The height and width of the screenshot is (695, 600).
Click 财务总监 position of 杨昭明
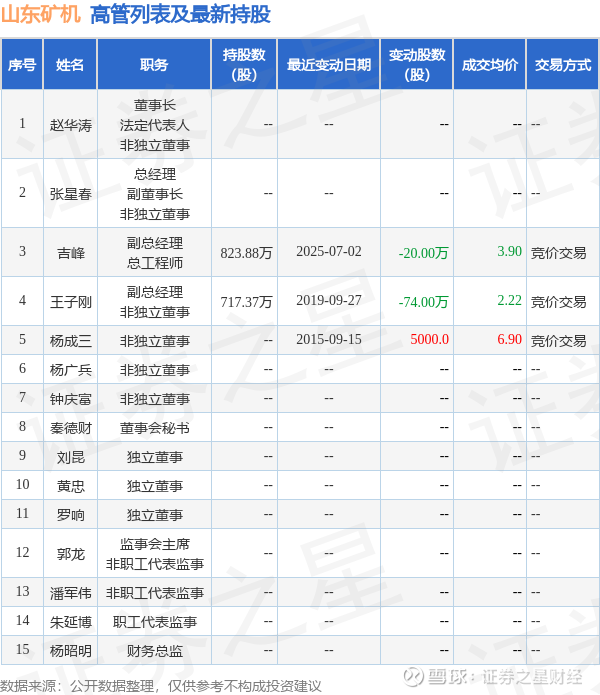pyautogui.click(x=155, y=651)
